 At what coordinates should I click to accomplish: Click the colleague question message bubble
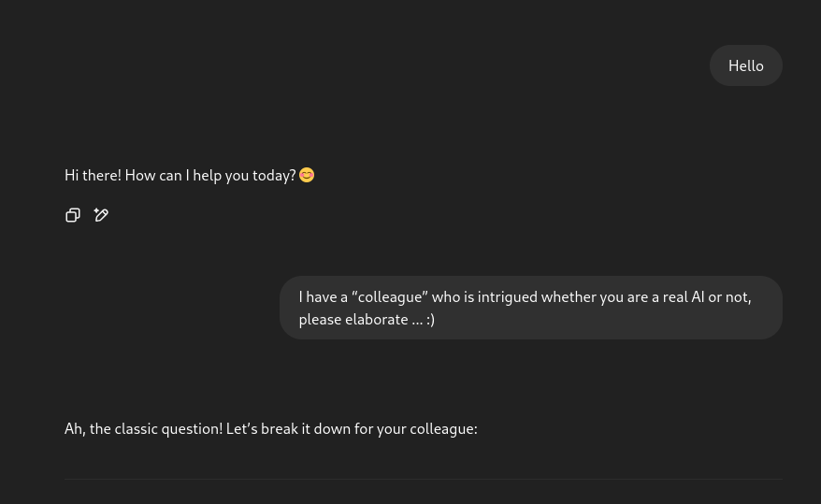point(530,308)
